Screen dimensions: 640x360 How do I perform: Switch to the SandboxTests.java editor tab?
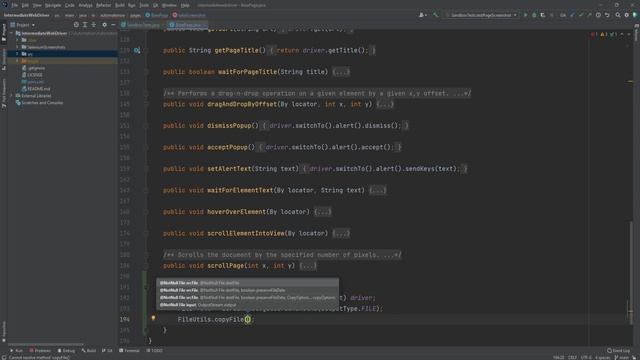click(x=143, y=25)
